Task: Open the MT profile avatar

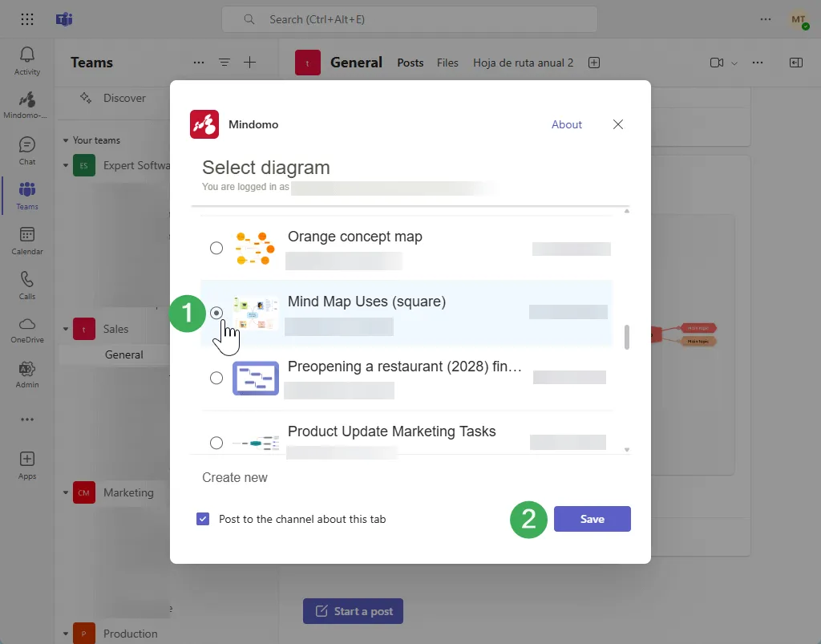Action: click(x=799, y=20)
